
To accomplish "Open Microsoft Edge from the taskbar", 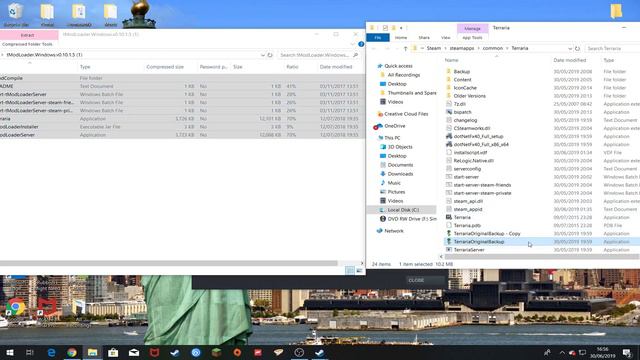I will (x=51, y=353).
